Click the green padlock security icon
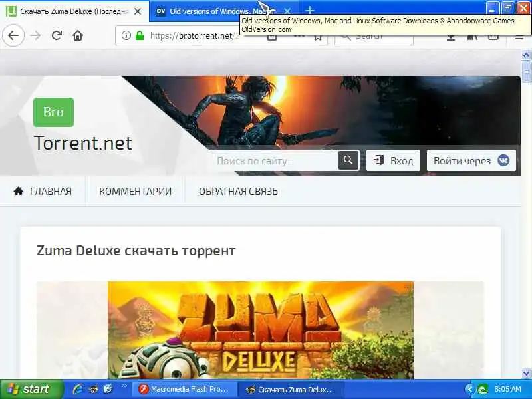Viewport: 532px width, 399px height. (140, 35)
